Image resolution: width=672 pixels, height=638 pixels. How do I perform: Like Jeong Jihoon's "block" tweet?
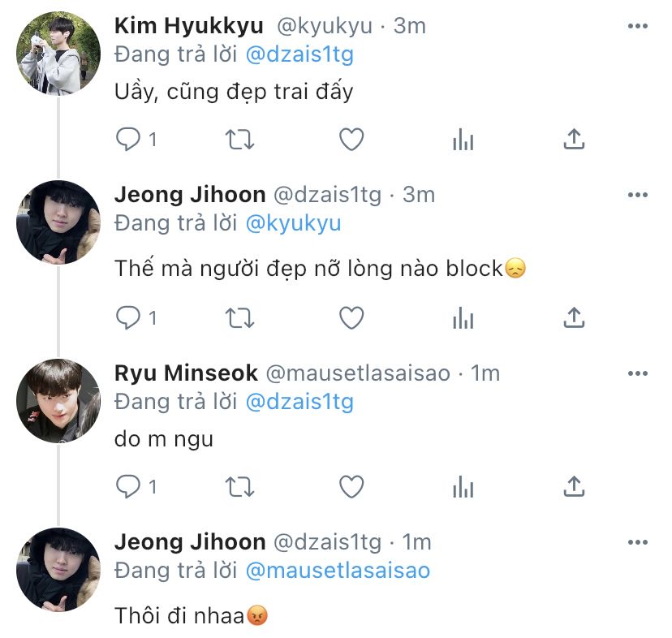(351, 317)
